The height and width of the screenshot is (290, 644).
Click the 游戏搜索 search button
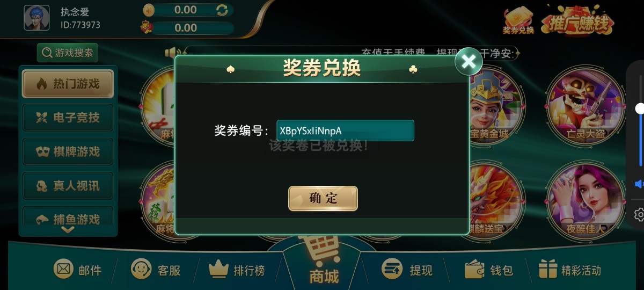[68, 53]
